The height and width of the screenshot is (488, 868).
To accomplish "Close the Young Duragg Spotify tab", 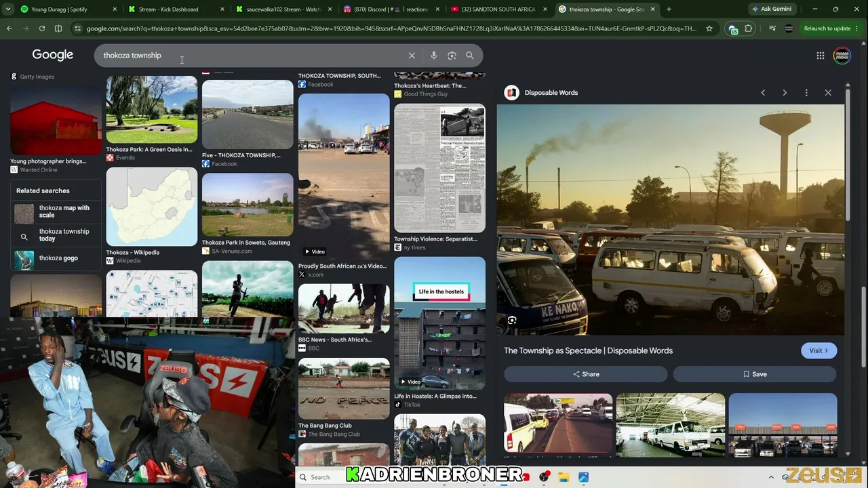I will (115, 9).
